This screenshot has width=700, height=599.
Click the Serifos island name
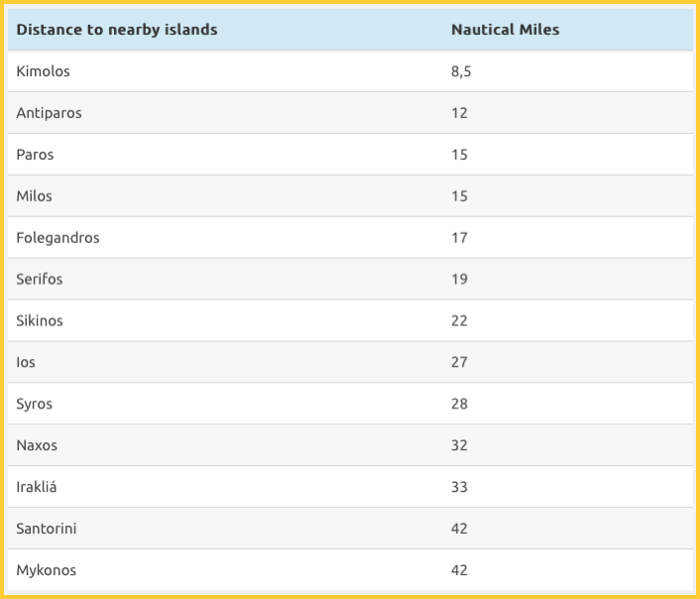coord(40,280)
